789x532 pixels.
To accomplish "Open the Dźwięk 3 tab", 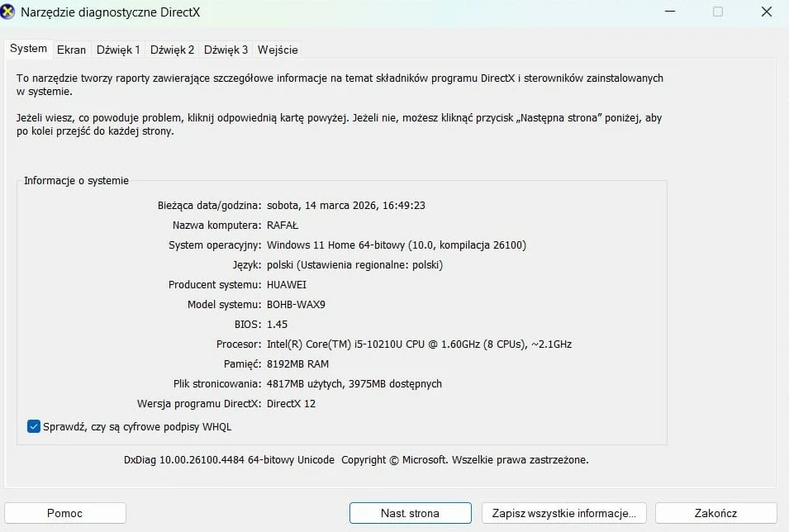I will click(225, 50).
